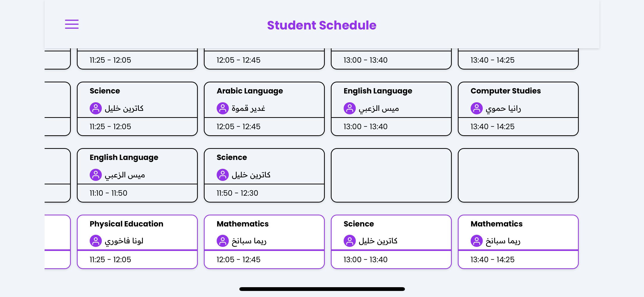Click teacher avatar in Science 13:00 purple card

(350, 241)
